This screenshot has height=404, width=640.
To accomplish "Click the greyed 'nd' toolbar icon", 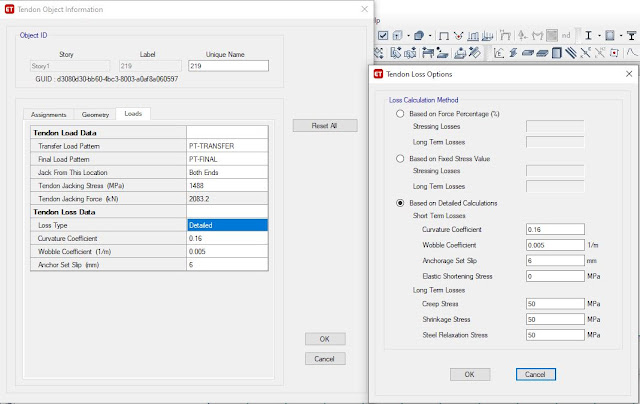I will point(566,36).
